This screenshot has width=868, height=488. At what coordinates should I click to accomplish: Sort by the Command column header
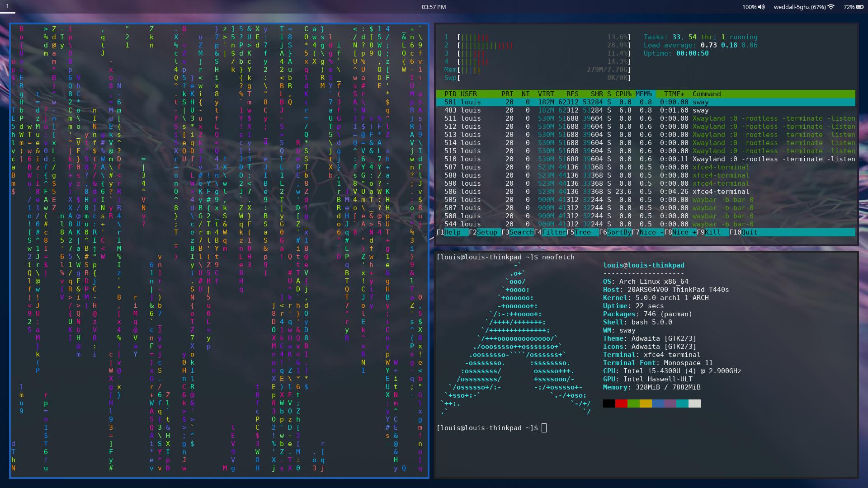click(707, 94)
